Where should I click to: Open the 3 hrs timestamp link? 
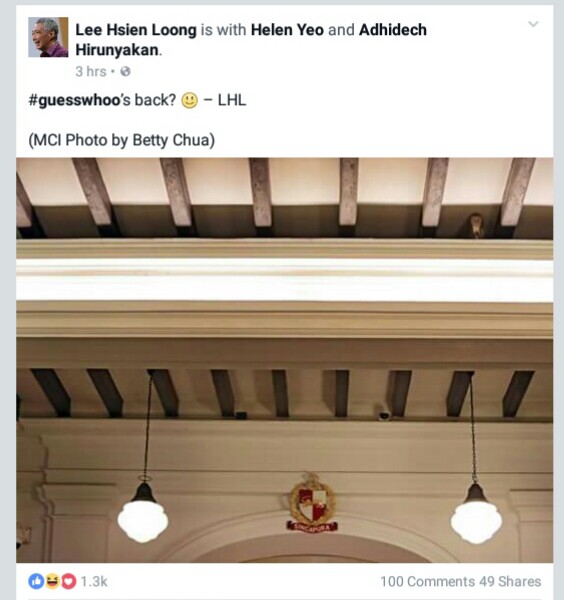(91, 72)
